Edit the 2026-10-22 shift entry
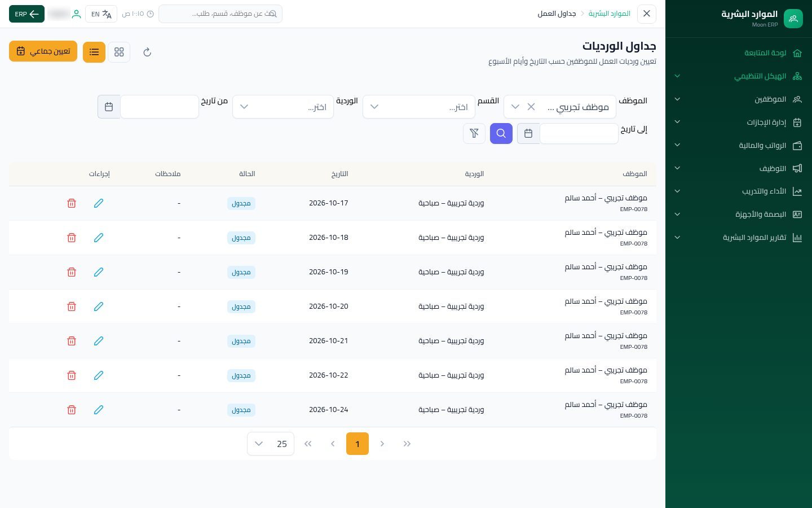The width and height of the screenshot is (812, 508). click(99, 375)
